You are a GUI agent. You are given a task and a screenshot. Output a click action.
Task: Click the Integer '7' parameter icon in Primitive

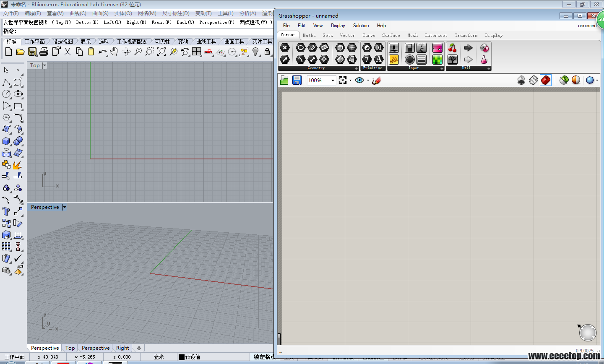[x=367, y=59]
